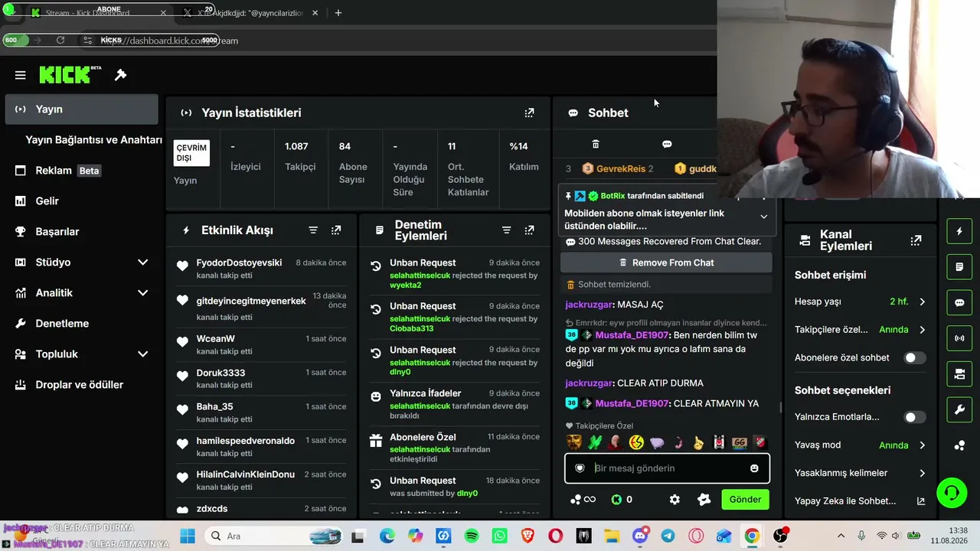Open Yapay Zeka ile Sohbet external link icon

[x=921, y=501]
